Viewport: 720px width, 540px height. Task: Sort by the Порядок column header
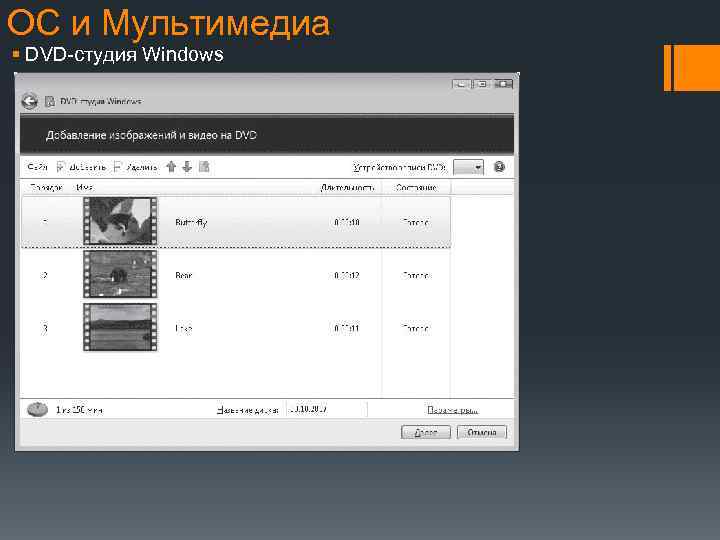(x=46, y=187)
